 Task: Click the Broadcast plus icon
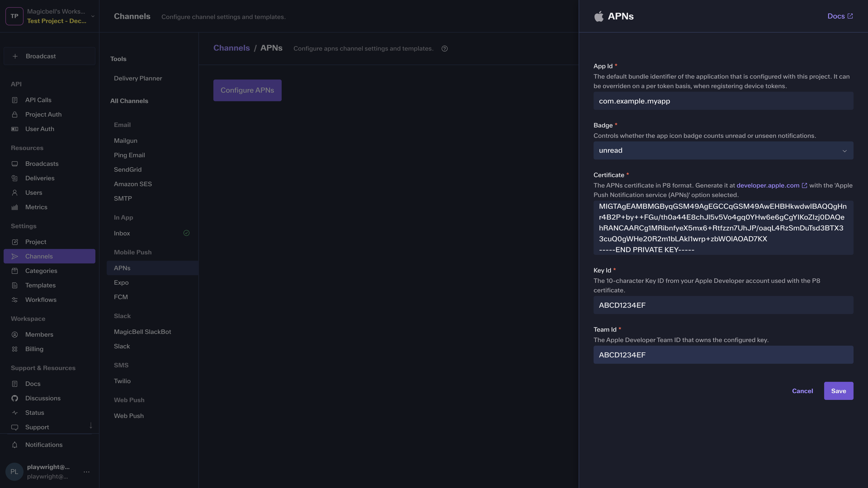click(x=15, y=56)
